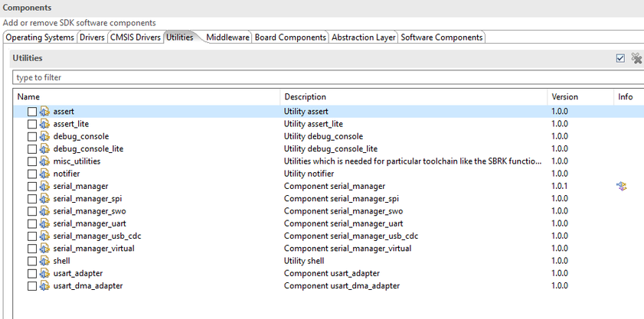The image size is (644, 319).
Task: Open the CMSIS Drivers tab
Action: tap(135, 37)
